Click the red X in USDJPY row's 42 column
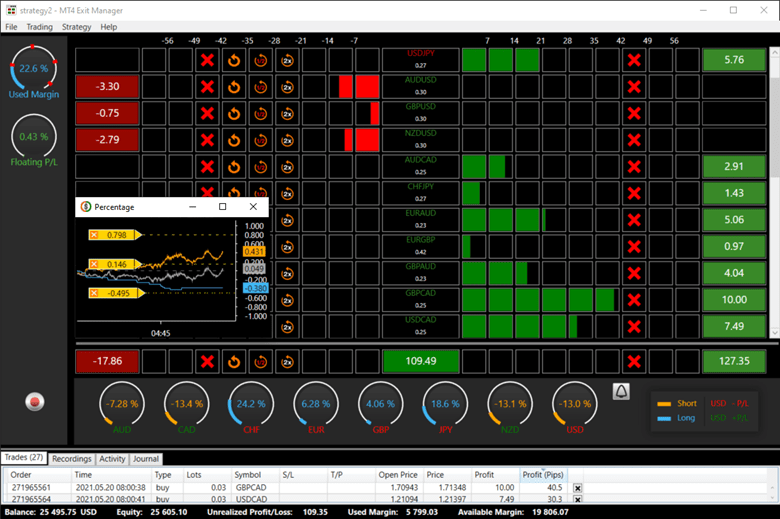The image size is (780, 519). coord(634,61)
